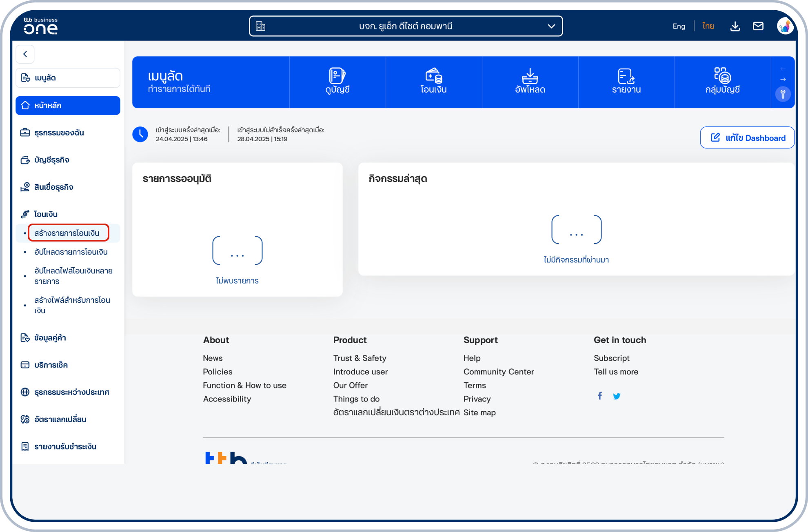Viewport: 808px width, 532px height.
Task: Open the mail envelope icon
Action: 758,26
